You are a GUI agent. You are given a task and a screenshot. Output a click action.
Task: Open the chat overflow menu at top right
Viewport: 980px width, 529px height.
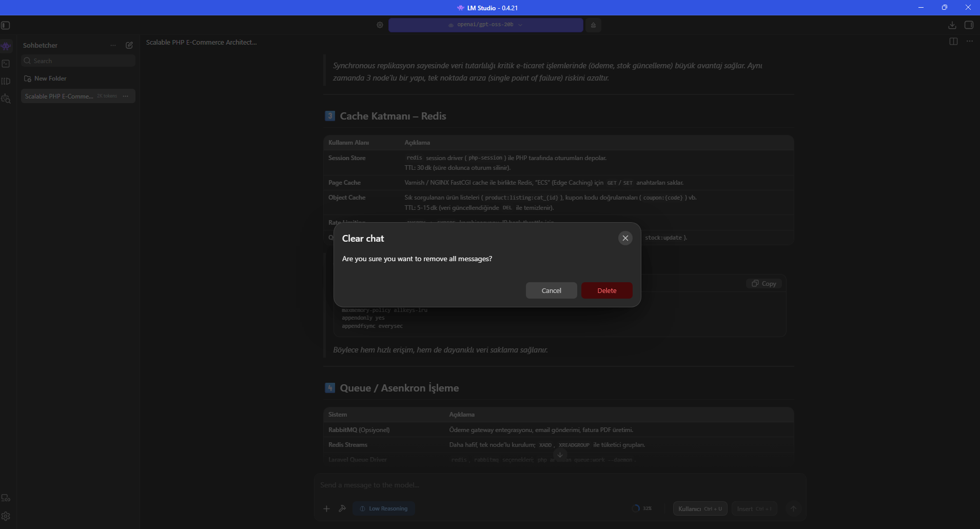(969, 42)
